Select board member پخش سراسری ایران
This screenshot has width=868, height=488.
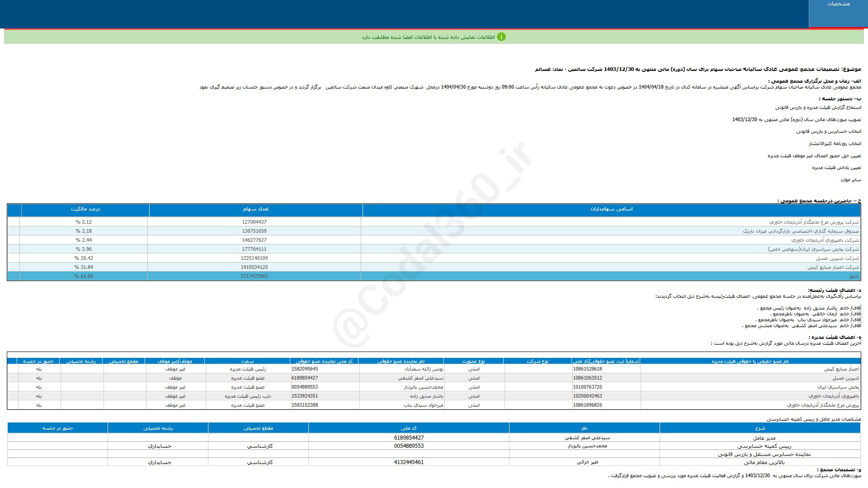tap(838, 387)
